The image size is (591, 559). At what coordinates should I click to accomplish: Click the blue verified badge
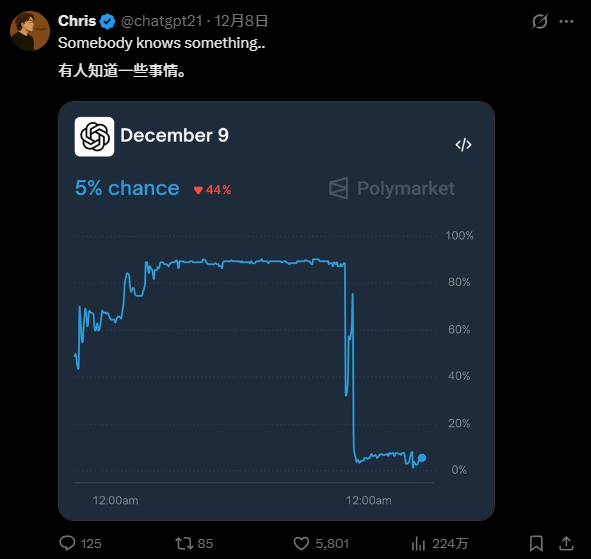[108, 21]
